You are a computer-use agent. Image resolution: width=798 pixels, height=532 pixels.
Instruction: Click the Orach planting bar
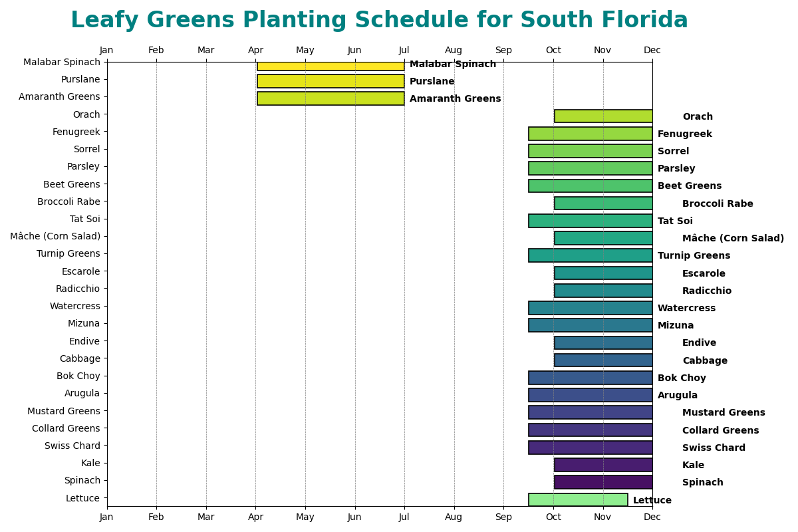[x=603, y=116]
